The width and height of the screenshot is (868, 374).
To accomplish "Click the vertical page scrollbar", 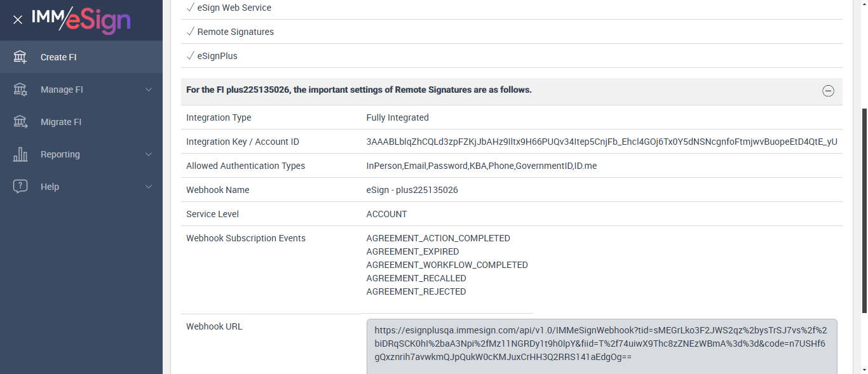I will 864,210.
